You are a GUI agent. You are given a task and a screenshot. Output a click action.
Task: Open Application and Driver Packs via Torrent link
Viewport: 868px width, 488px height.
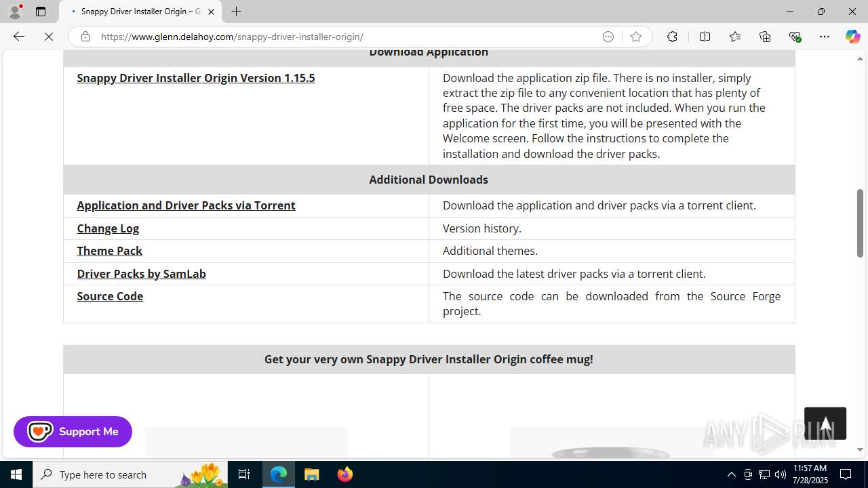click(186, 205)
